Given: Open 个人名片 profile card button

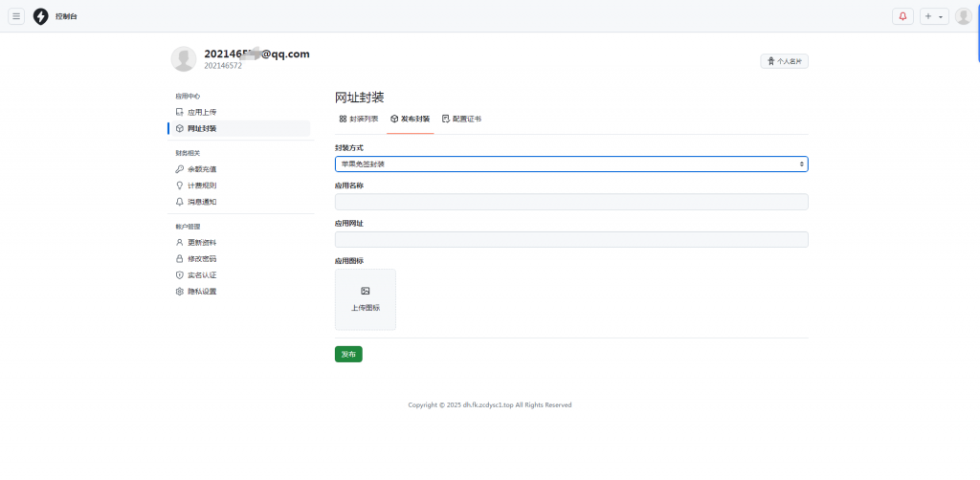Looking at the screenshot, I should pyautogui.click(x=785, y=61).
